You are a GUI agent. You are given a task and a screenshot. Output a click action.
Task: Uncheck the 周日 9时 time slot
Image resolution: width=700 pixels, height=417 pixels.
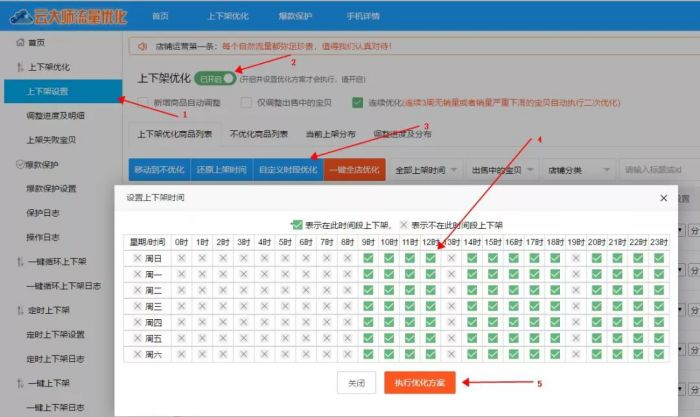(x=368, y=258)
